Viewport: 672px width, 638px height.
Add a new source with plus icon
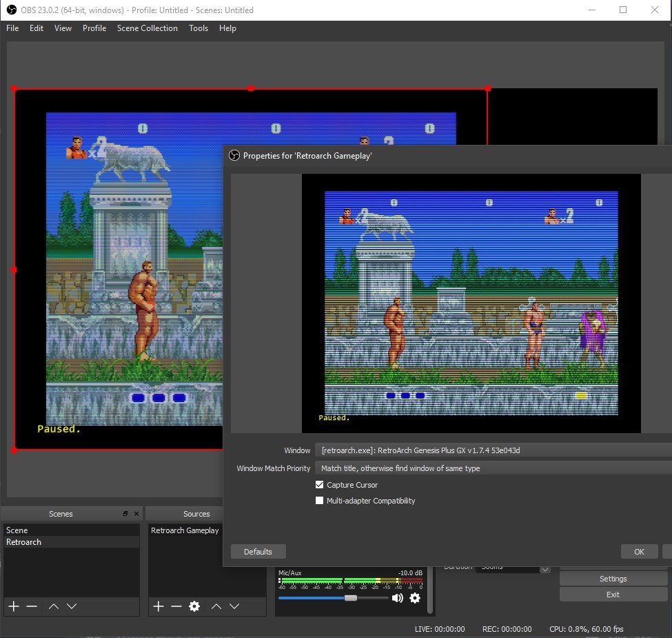click(x=159, y=606)
